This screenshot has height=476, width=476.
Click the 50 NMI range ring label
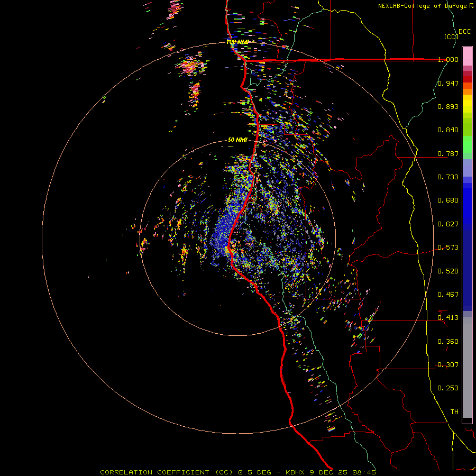(x=237, y=140)
